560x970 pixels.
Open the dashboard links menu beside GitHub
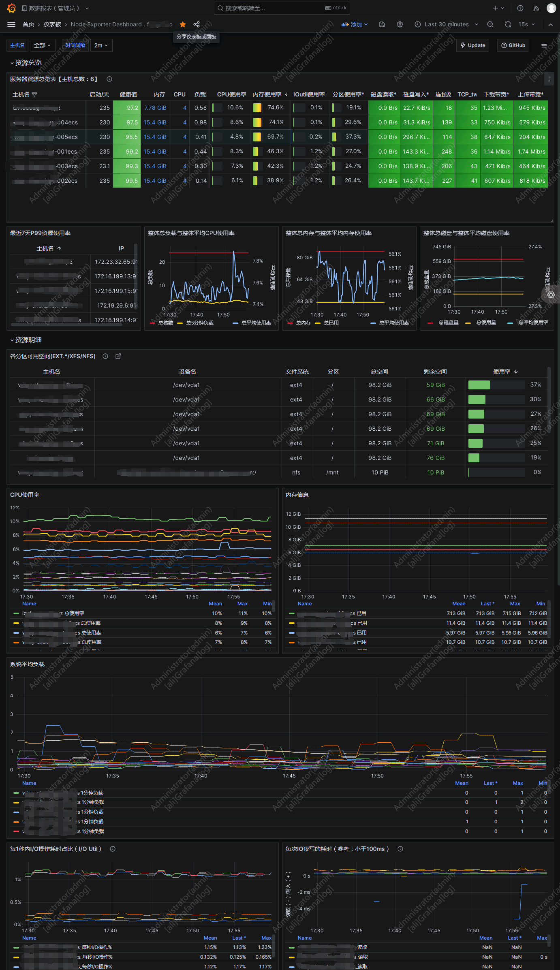[x=544, y=46]
